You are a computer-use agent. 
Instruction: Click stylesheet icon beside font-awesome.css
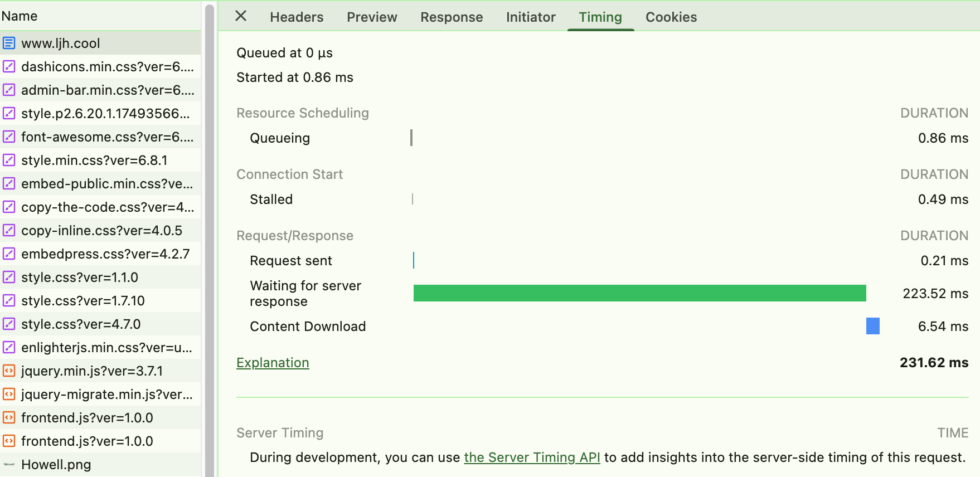pos(9,137)
